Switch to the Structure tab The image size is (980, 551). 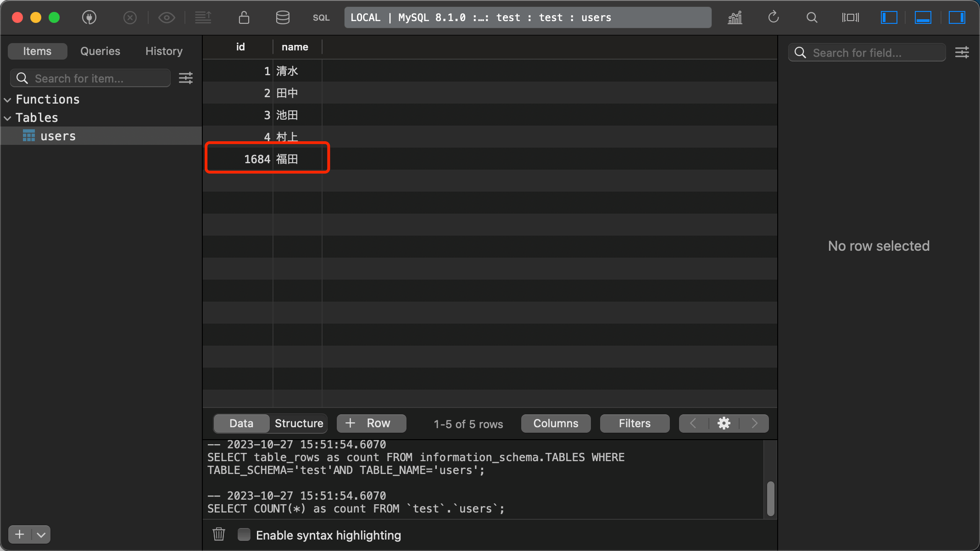(298, 423)
